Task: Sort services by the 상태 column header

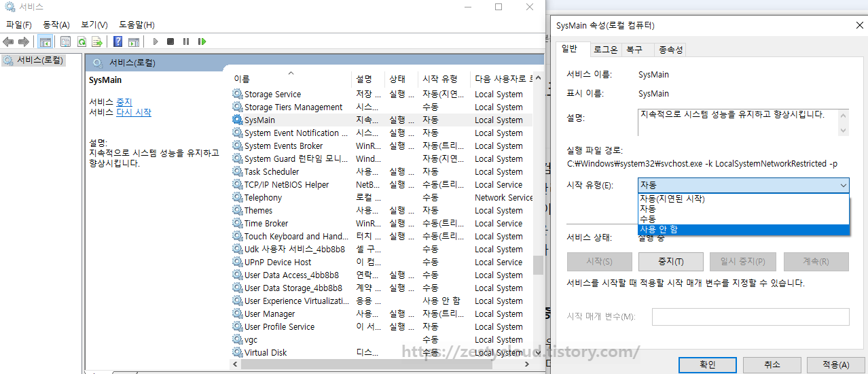Action: pyautogui.click(x=401, y=78)
